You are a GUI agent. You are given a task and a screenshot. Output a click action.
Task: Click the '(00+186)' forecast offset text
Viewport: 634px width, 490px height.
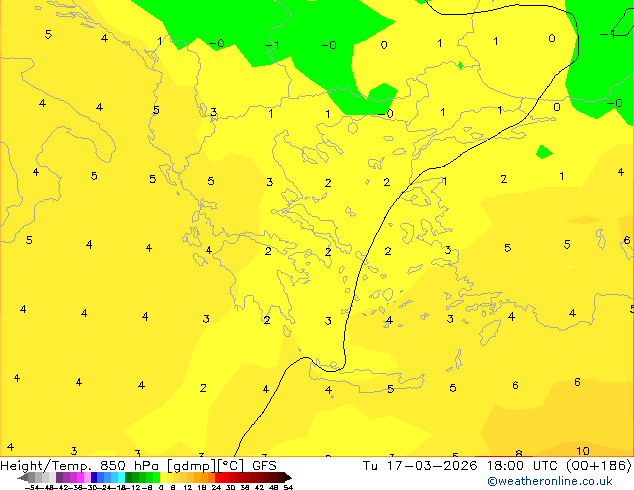coord(599,466)
